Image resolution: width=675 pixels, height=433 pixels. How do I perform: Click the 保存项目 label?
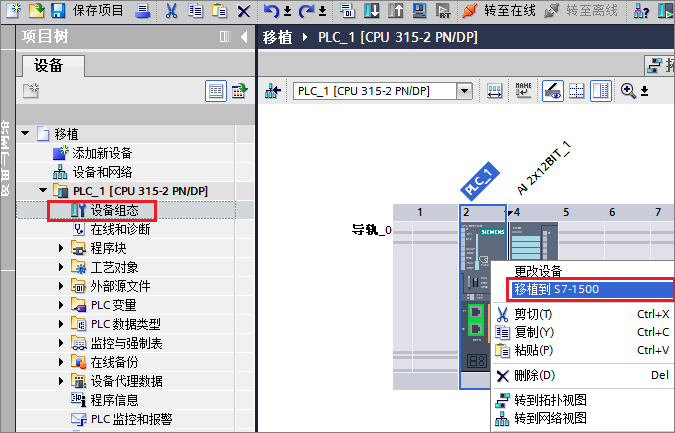click(x=98, y=10)
